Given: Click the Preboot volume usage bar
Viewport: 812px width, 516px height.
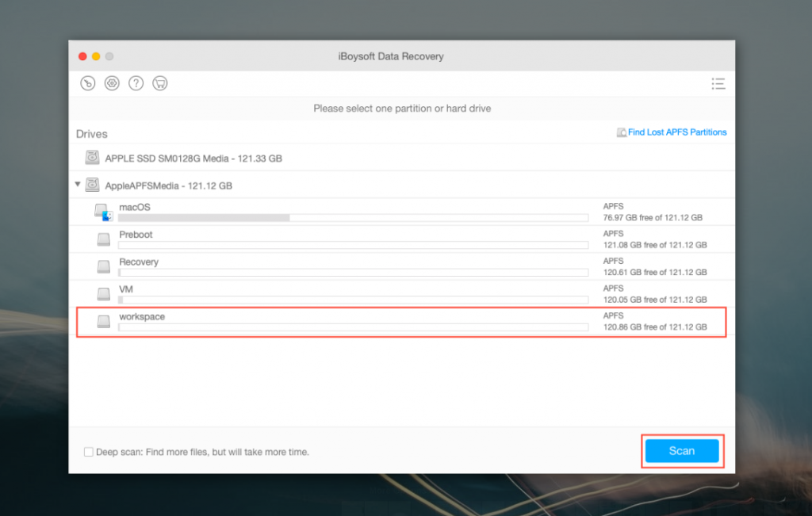Looking at the screenshot, I should click(x=353, y=246).
